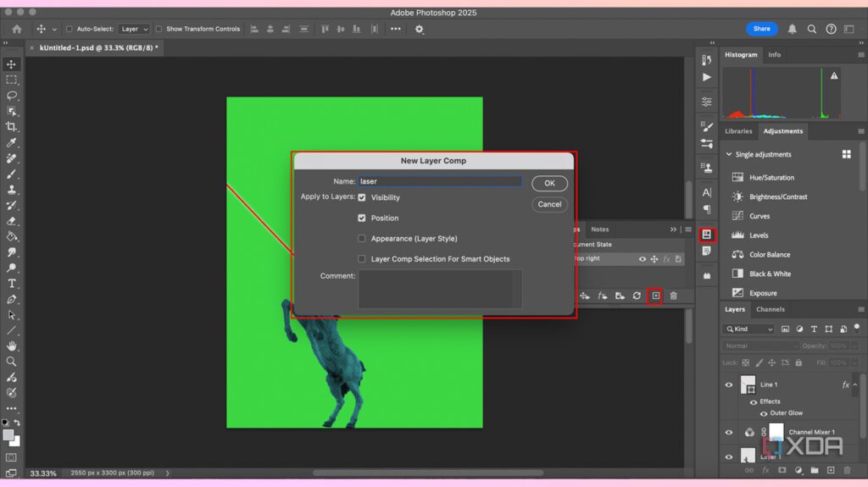The image size is (868, 487).
Task: Click the background color swatch
Action: pos(16,441)
